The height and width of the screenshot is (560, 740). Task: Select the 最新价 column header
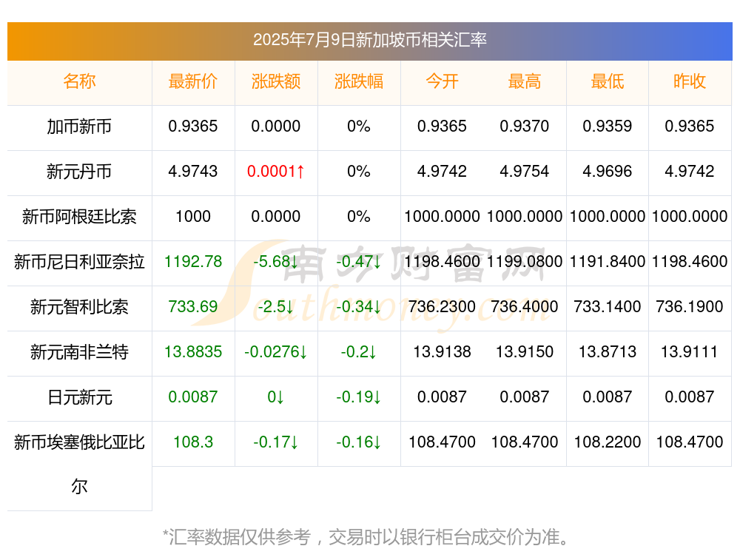tap(193, 81)
